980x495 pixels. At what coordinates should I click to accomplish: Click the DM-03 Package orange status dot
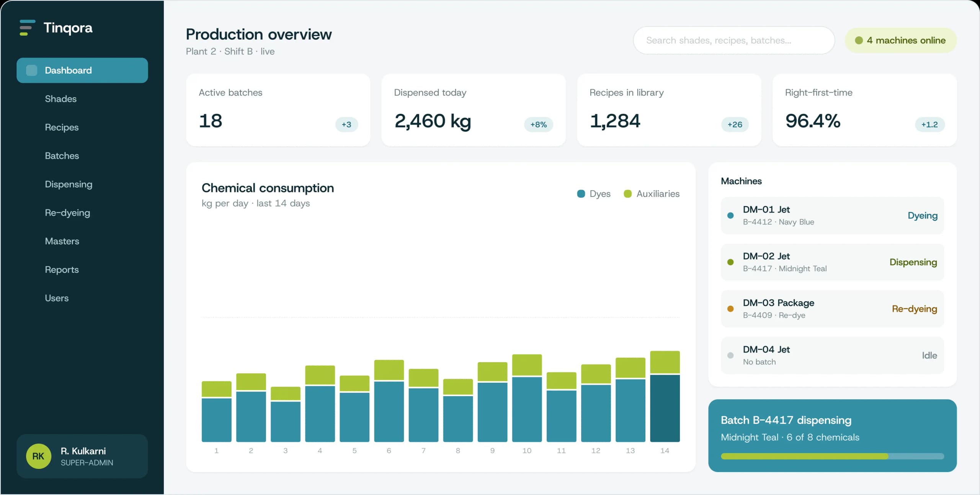point(730,309)
